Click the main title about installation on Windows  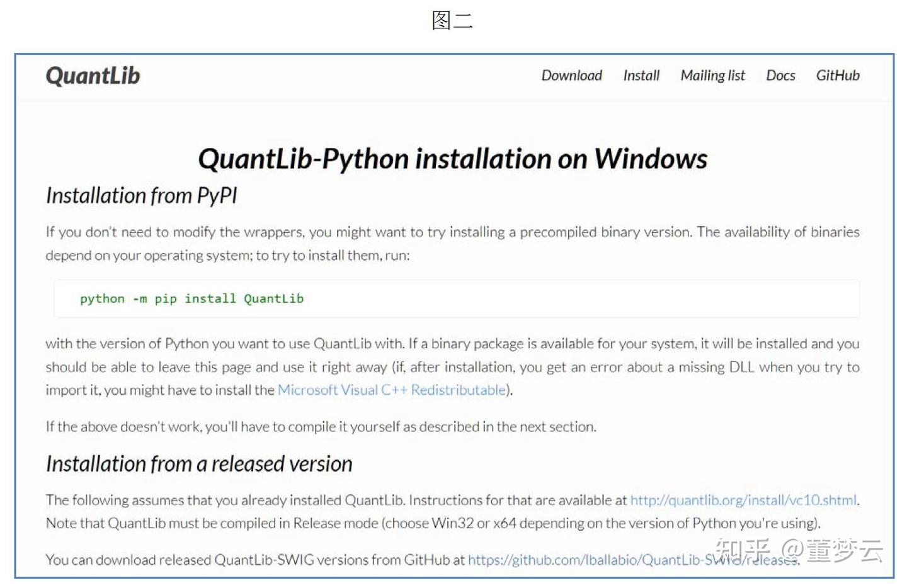pyautogui.click(x=452, y=159)
